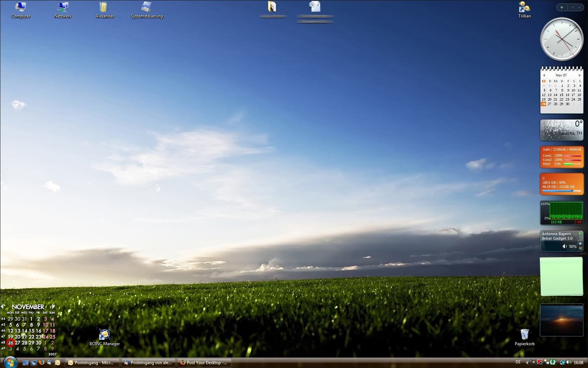Screen dimensions: 588x368
Task: Add a gadget with sidebar plus button
Action: tap(562, 7)
